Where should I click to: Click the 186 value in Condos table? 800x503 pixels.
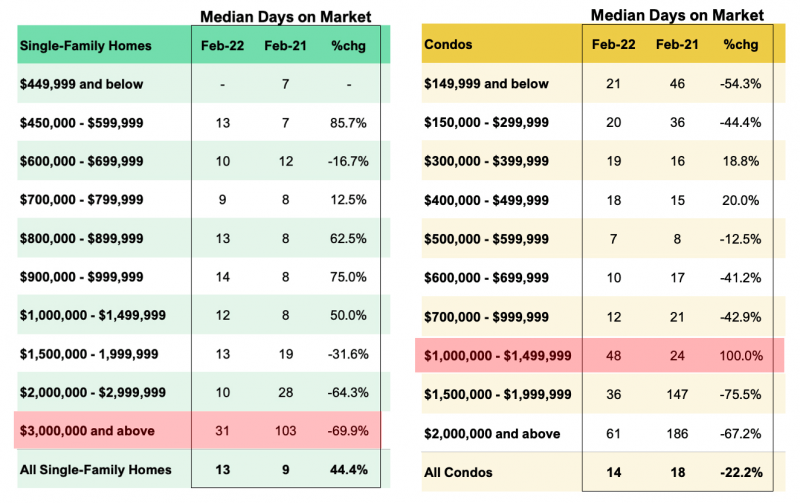point(677,433)
